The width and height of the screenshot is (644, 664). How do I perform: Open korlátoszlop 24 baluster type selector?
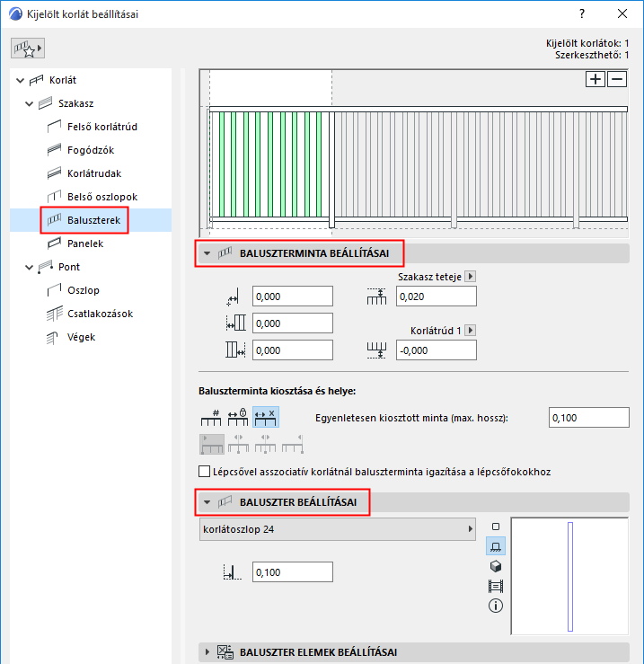[338, 529]
